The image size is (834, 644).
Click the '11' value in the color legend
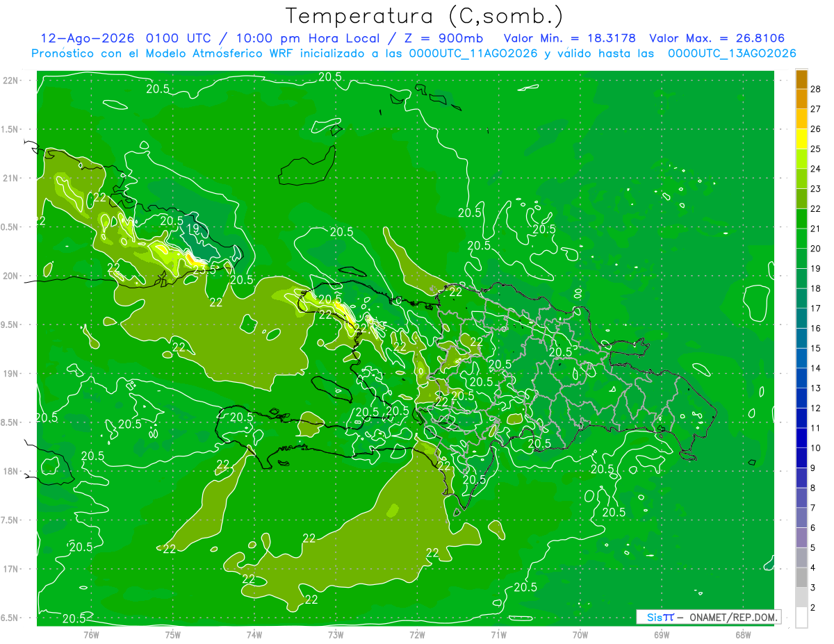pyautogui.click(x=815, y=428)
